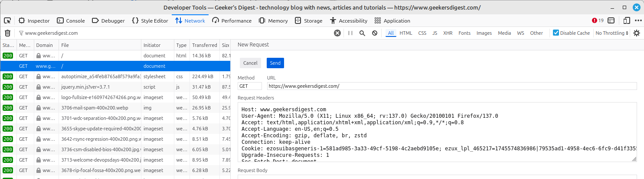644x179 pixels.
Task: Click the pause recording network log icon
Action: [x=350, y=33]
